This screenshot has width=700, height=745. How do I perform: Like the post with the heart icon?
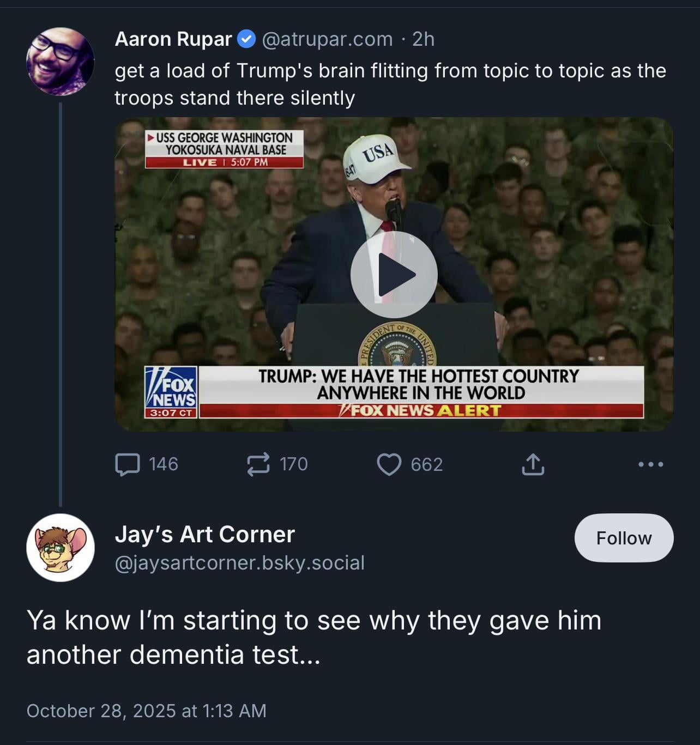coord(389,464)
